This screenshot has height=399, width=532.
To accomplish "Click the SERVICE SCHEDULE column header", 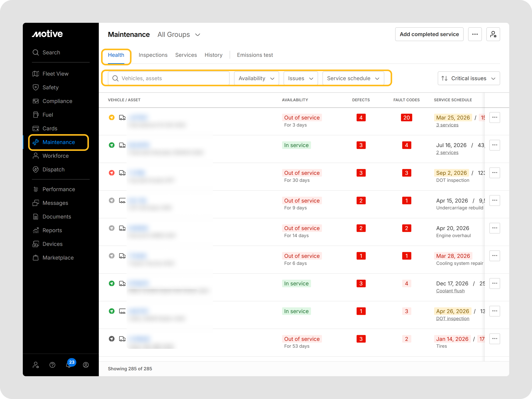I will tap(453, 100).
